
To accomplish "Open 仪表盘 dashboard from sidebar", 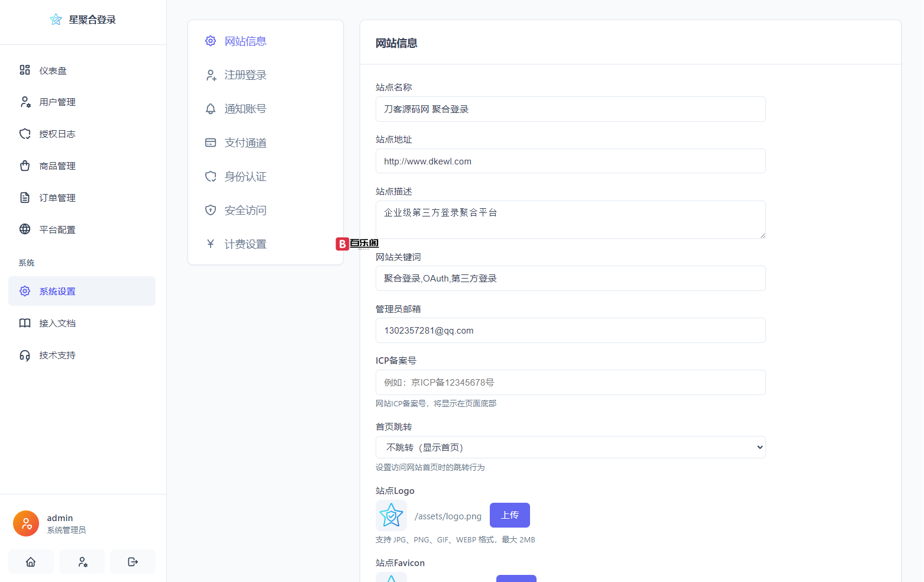I will pos(53,70).
